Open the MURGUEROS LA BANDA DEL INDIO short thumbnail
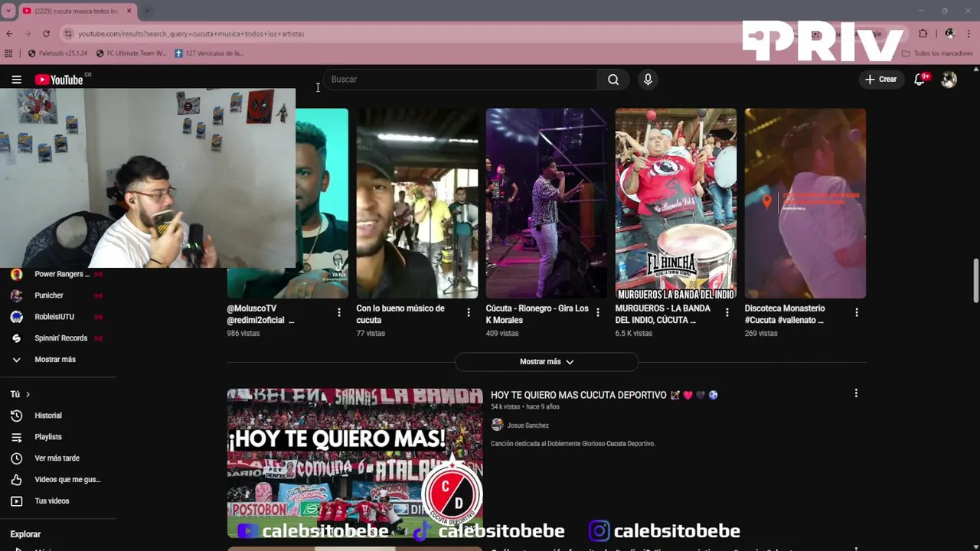980x551 pixels. coord(676,204)
